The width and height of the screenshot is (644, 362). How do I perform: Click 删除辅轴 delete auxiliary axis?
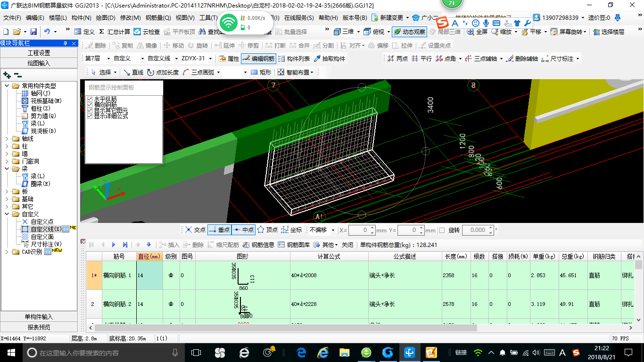point(522,58)
